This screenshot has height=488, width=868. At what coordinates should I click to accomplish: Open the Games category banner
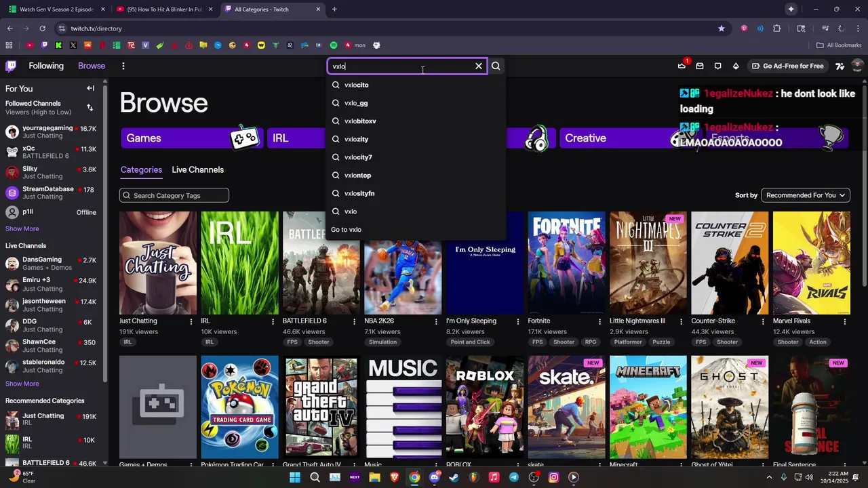tap(191, 138)
